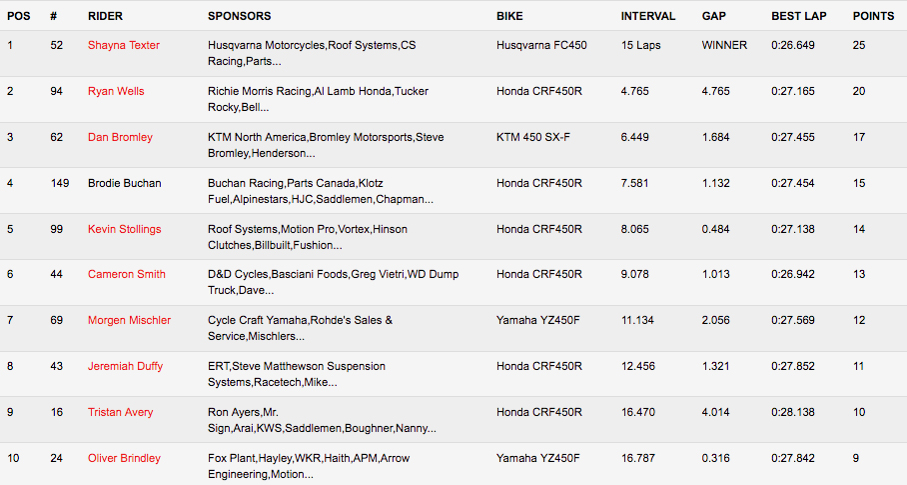The height and width of the screenshot is (485, 907).
Task: Click the POINTS column header
Action: tap(873, 16)
